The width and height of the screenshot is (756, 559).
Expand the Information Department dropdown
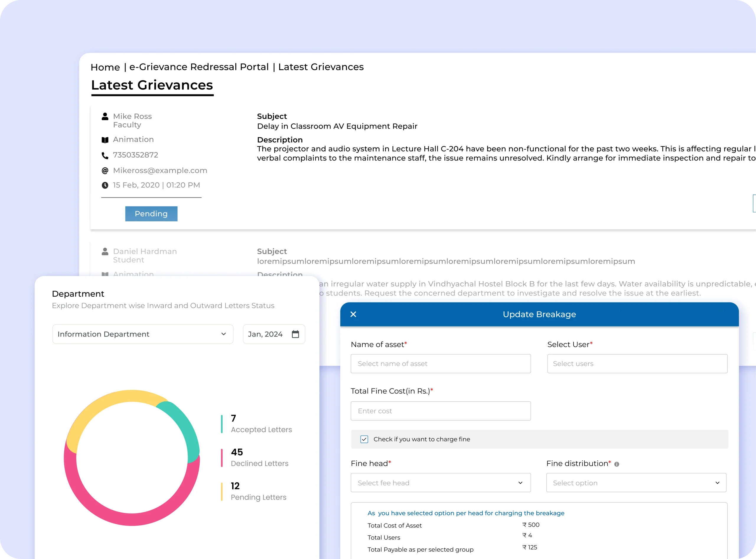pyautogui.click(x=143, y=334)
